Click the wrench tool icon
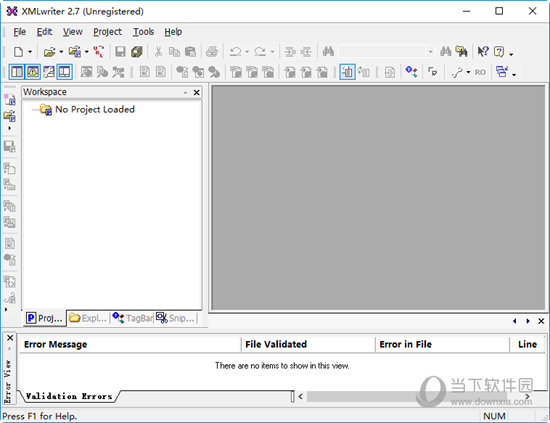Viewport: 550px width, 423px height. 457,72
